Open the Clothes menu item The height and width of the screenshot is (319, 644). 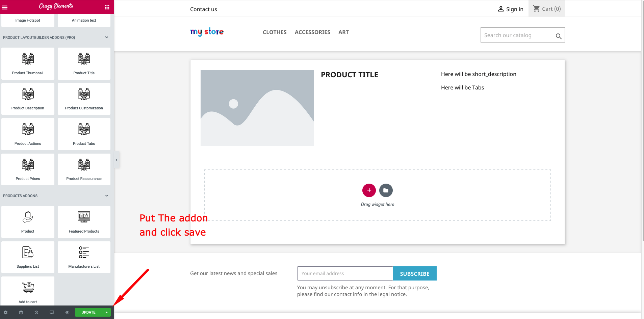coord(275,32)
